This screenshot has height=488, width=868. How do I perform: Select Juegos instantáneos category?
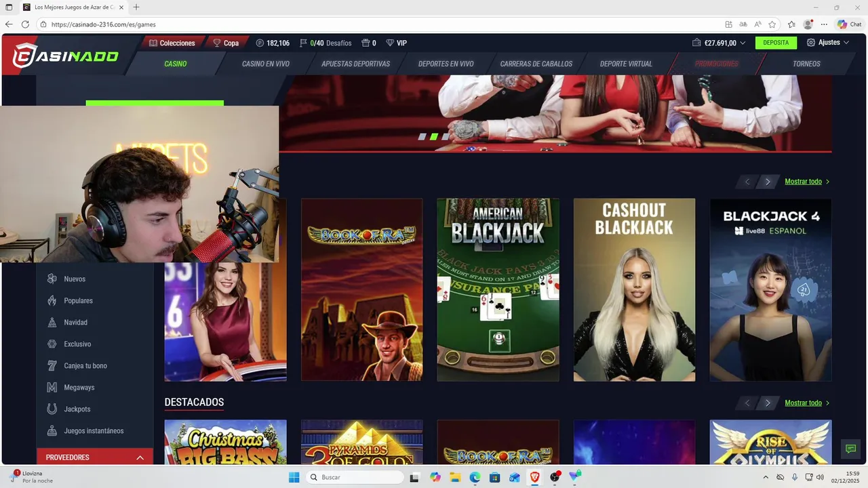pyautogui.click(x=94, y=430)
